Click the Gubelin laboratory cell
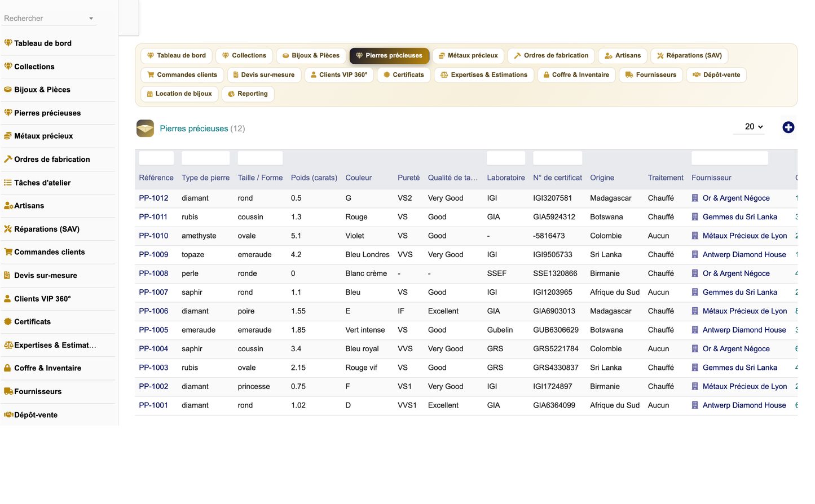This screenshot has width=815, height=504. click(x=500, y=330)
